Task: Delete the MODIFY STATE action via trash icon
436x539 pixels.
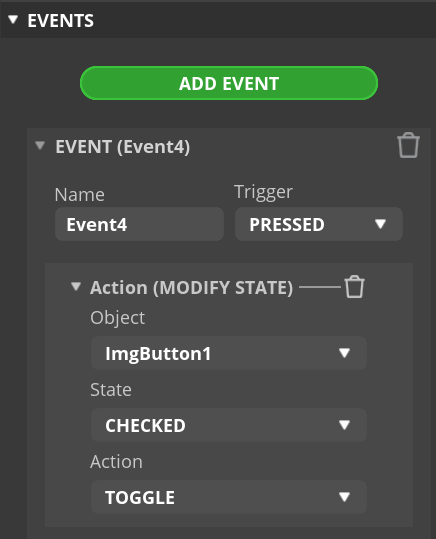Action: pyautogui.click(x=354, y=286)
